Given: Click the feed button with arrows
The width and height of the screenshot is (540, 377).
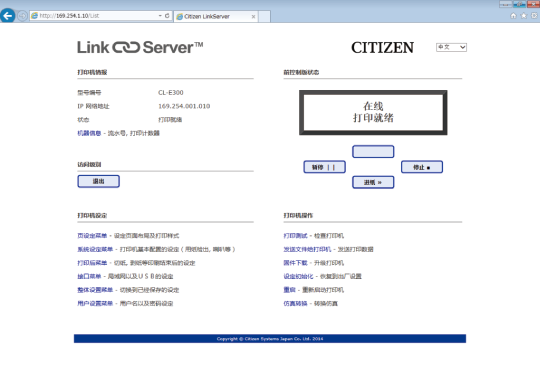Looking at the screenshot, I should (373, 182).
